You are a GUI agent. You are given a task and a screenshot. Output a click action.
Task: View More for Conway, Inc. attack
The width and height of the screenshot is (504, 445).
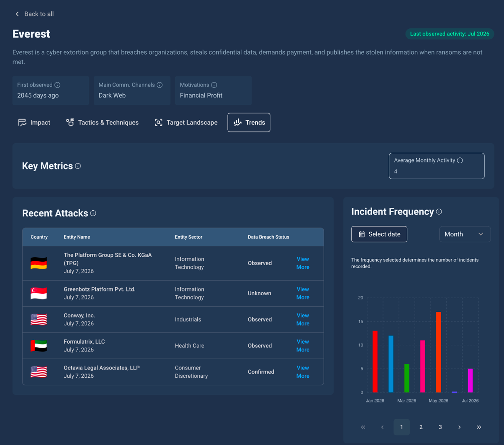pos(303,319)
